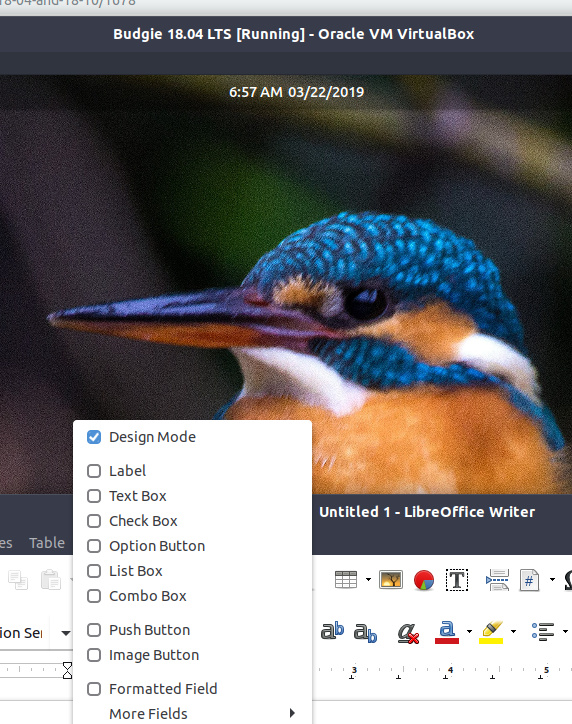Screen dimensions: 572x724
Task: Expand the Insert Field dropdown arrow
Action: click(x=552, y=579)
